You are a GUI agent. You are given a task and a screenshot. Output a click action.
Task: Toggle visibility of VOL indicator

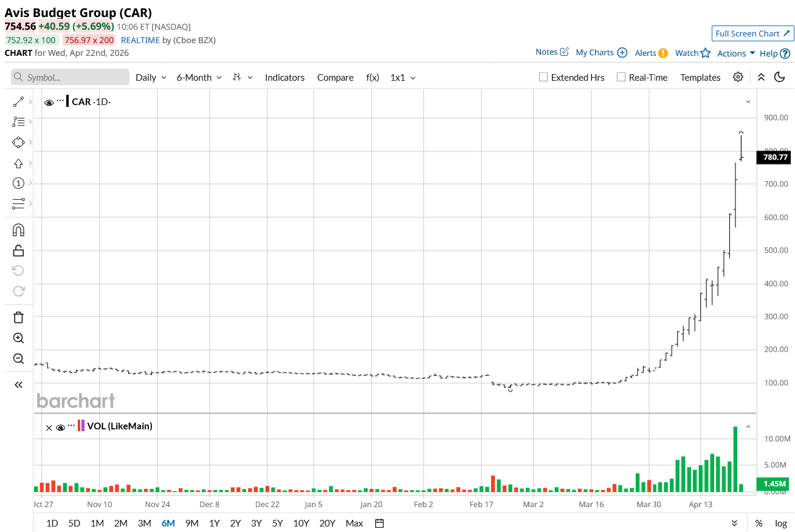click(60, 428)
